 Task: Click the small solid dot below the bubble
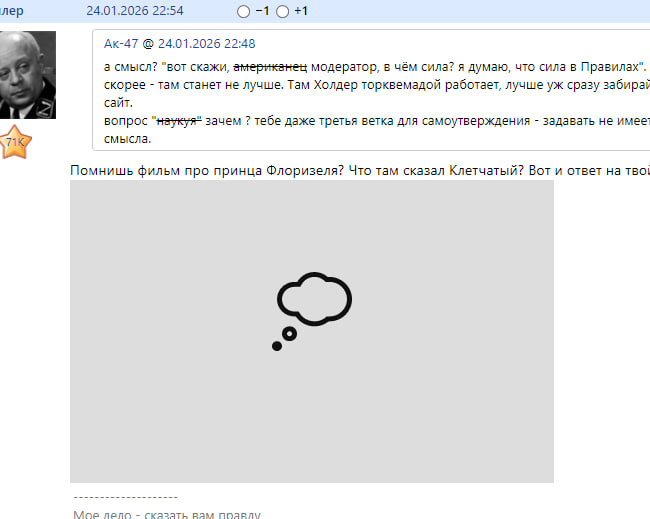tap(277, 346)
